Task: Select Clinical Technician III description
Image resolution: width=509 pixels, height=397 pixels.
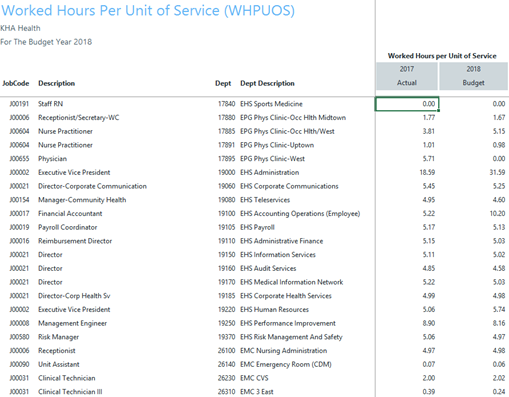Action: (x=70, y=392)
